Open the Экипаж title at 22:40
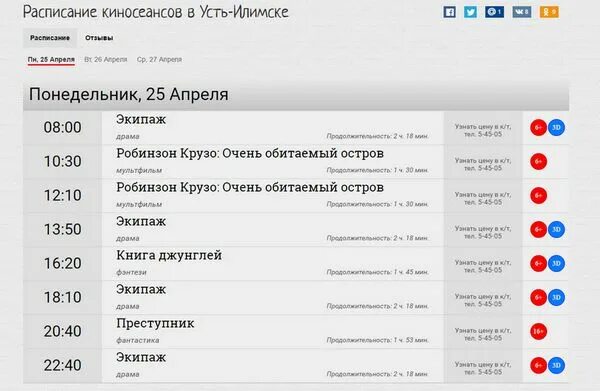600x391 pixels. (x=141, y=357)
